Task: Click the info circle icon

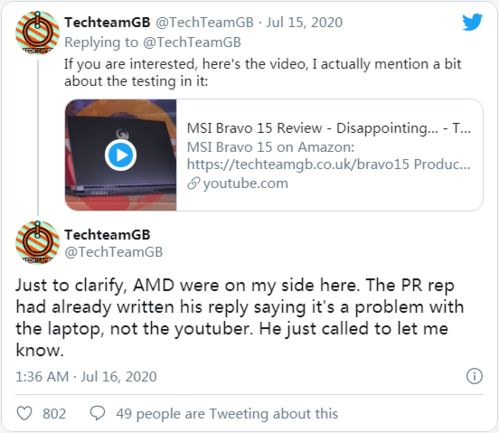Action: pyautogui.click(x=474, y=376)
